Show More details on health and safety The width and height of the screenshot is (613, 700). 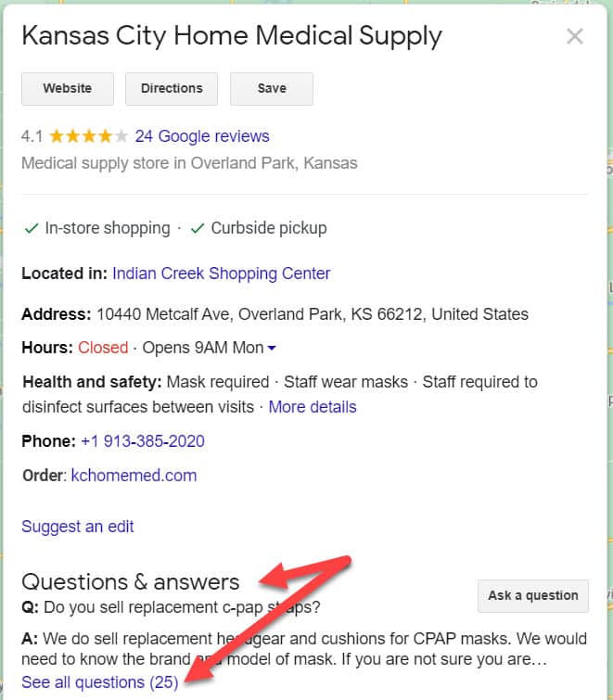click(312, 406)
